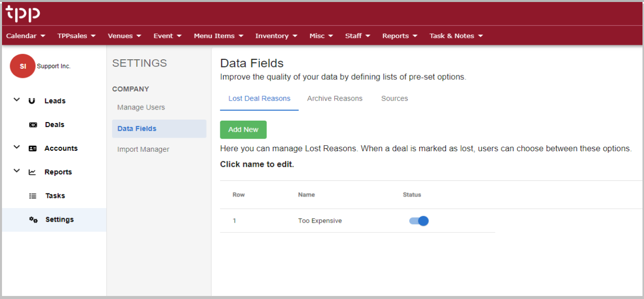
Task: Select Settings in sidebar
Action: pos(54,220)
